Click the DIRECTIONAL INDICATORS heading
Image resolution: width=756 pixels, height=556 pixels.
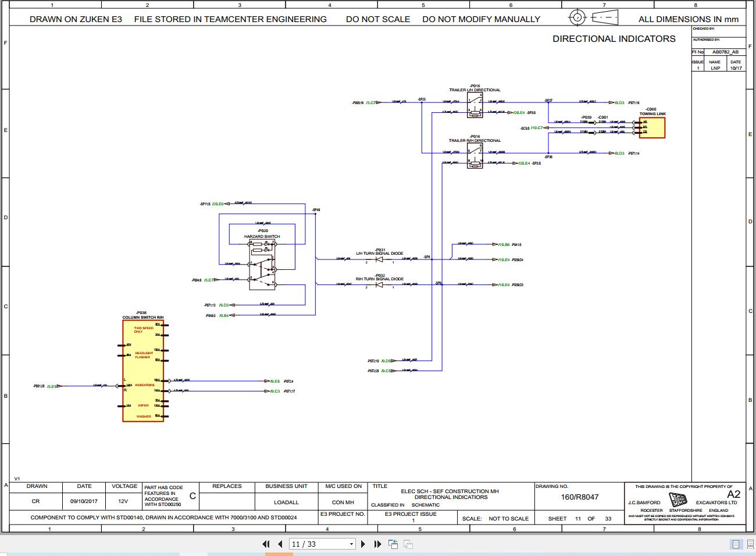pos(614,39)
